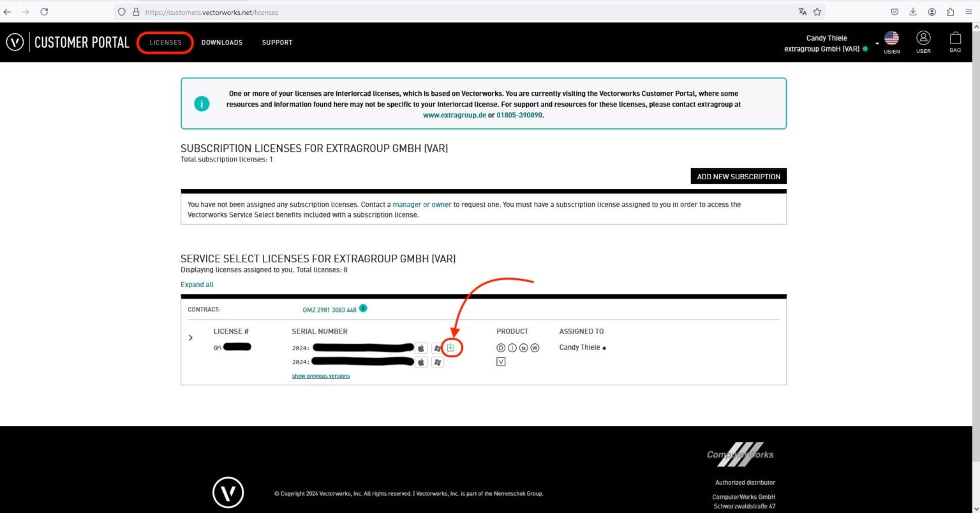The height and width of the screenshot is (513, 980).
Task: Open the SUPPORT menu item
Action: pyautogui.click(x=277, y=42)
